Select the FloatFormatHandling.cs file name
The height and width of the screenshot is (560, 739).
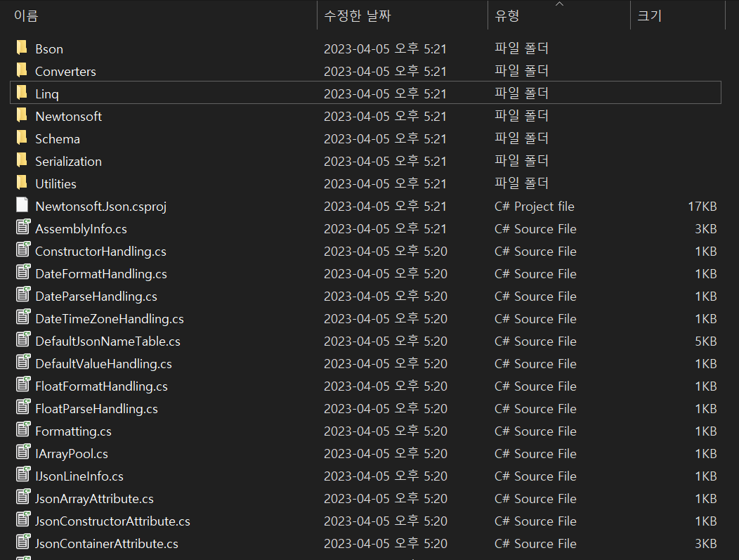click(101, 386)
